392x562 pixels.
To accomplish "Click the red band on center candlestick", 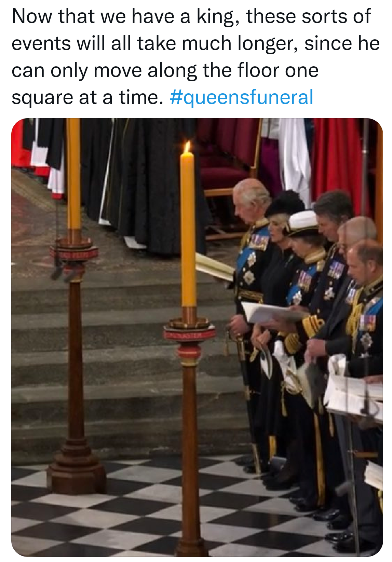I will 189,333.
